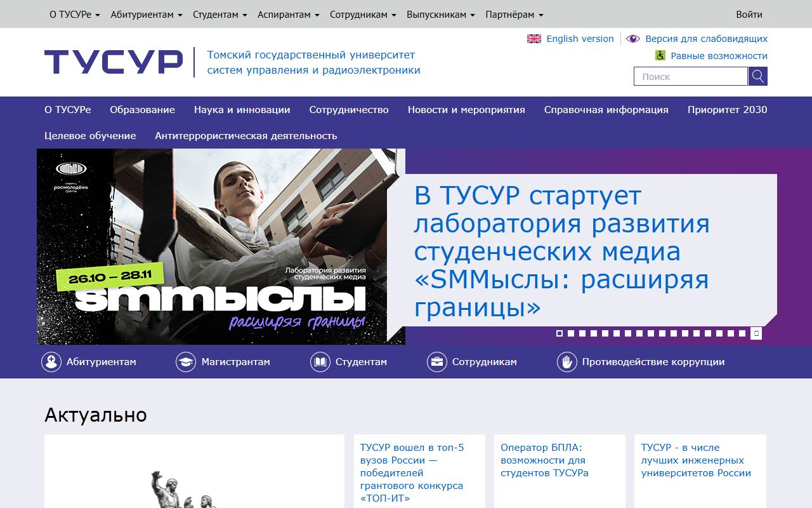
Task: Open the Выпускникам dropdown menu
Action: 441,14
